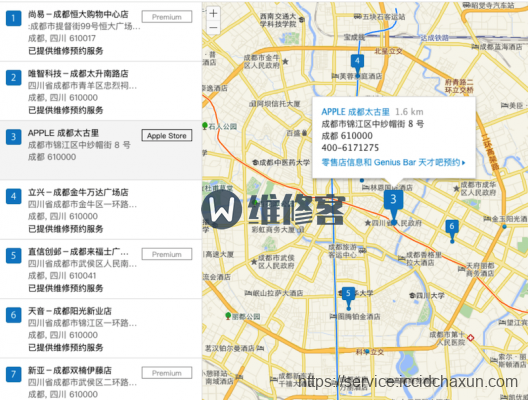Select 直信创邮－成都来福士广 result title
Viewport: 528px width, 400px height.
78,252
